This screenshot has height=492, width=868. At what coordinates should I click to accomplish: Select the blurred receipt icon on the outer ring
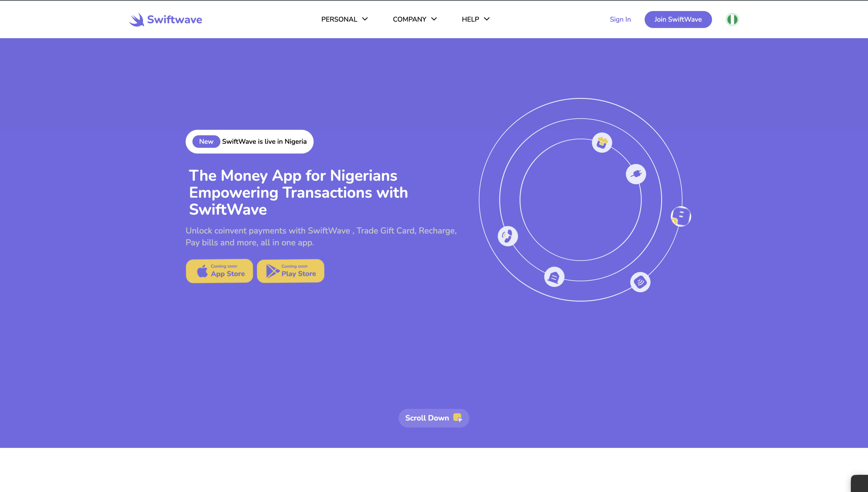tap(681, 216)
